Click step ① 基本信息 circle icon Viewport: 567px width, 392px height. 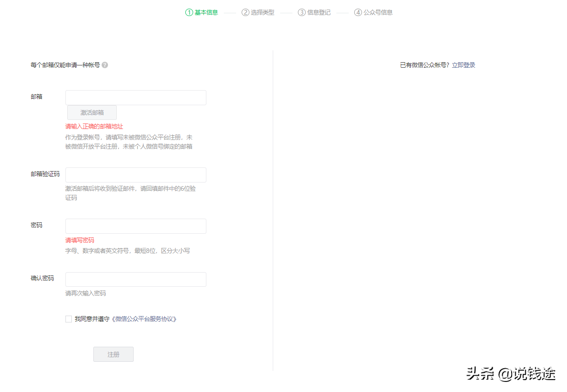pyautogui.click(x=188, y=12)
